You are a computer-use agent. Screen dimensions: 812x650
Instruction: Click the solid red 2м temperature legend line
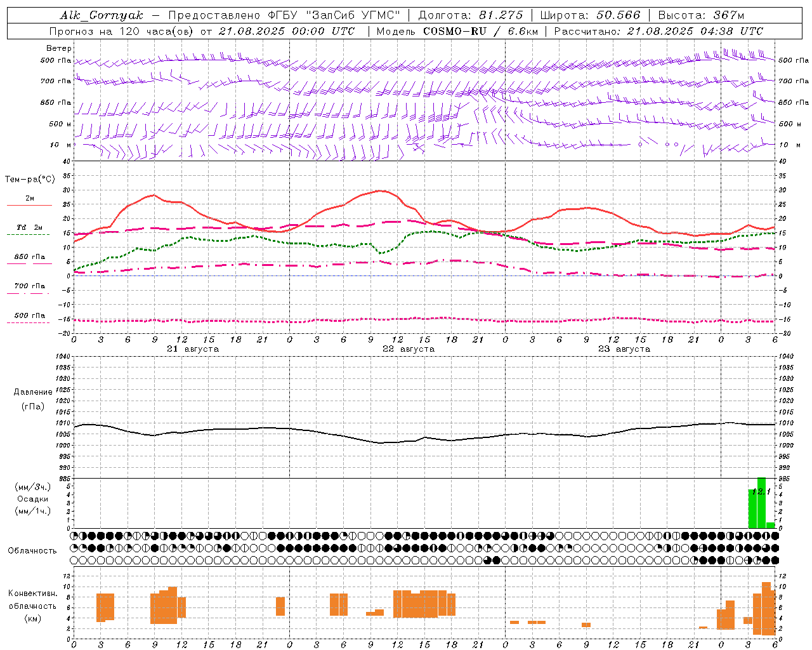click(x=29, y=205)
